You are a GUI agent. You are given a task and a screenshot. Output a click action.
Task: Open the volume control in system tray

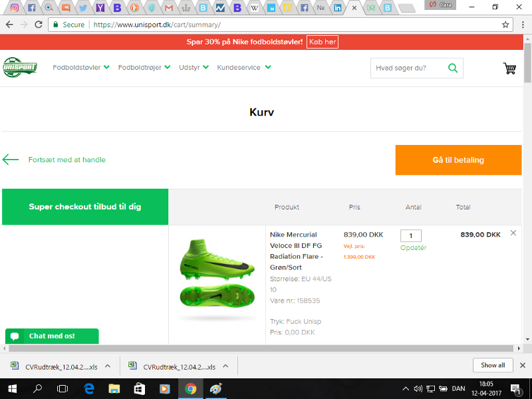418,389
